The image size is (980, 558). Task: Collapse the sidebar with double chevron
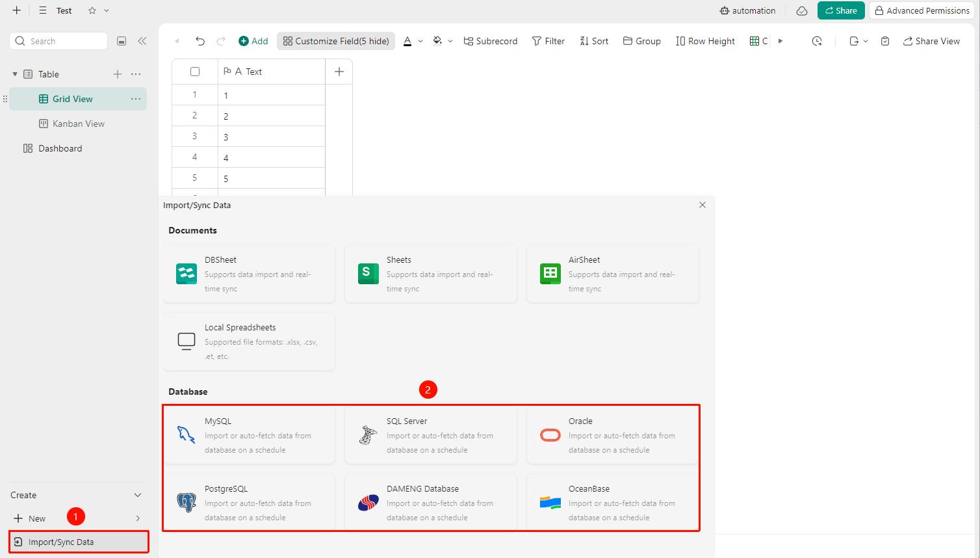click(x=142, y=41)
